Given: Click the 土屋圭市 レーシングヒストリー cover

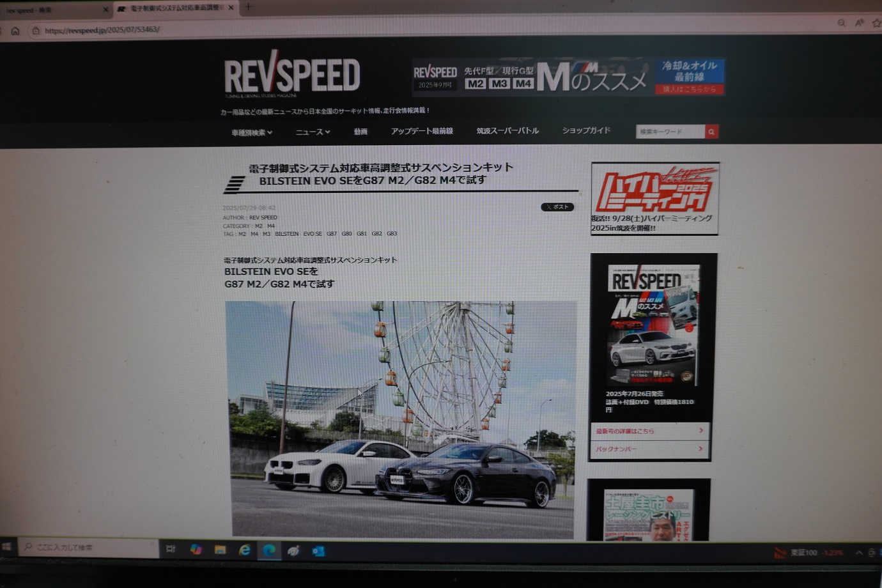Looking at the screenshot, I should pos(648,515).
